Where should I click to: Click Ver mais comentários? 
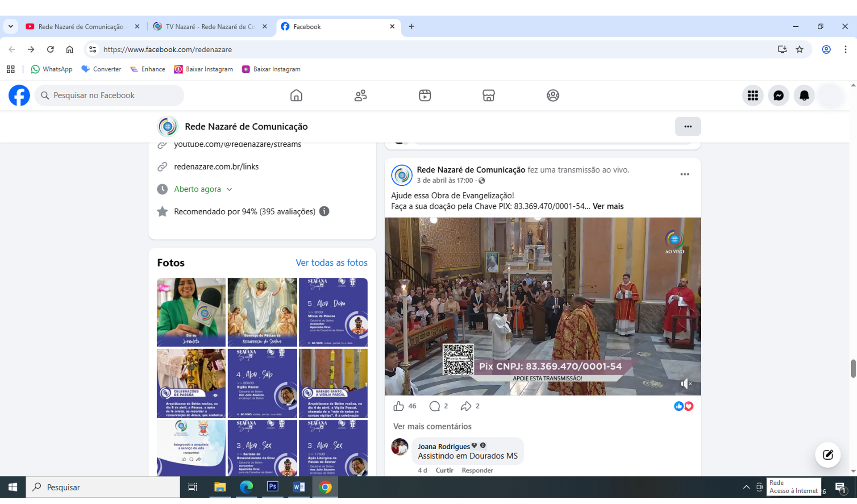(432, 426)
